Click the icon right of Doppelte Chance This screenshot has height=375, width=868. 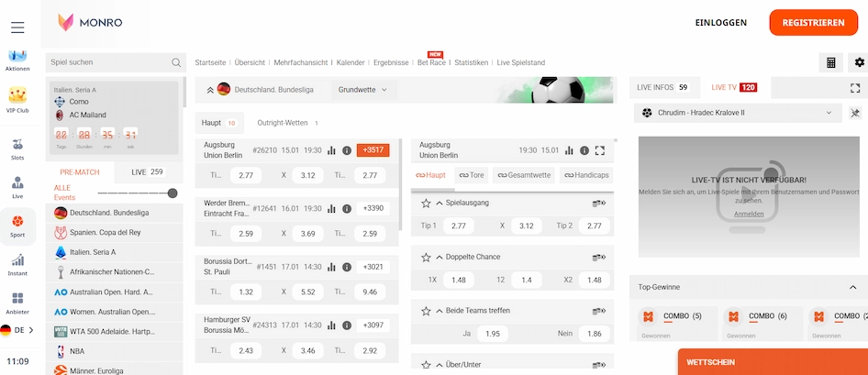(599, 258)
